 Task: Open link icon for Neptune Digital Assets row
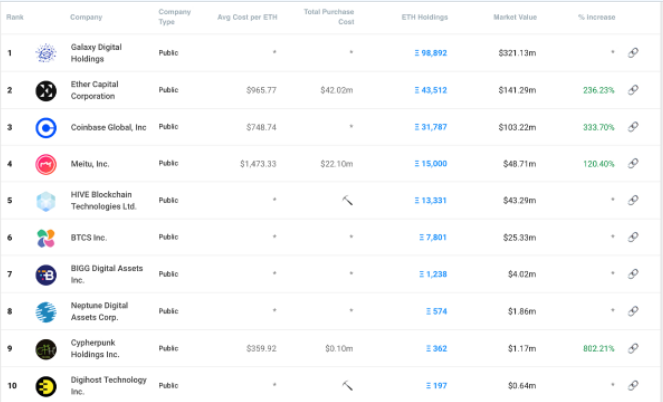pos(633,311)
